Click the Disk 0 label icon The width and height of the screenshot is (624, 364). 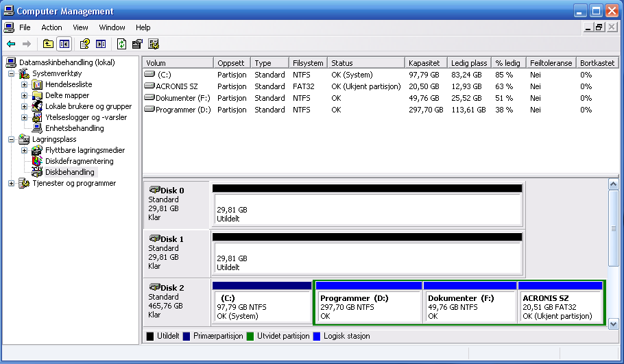[x=154, y=190]
